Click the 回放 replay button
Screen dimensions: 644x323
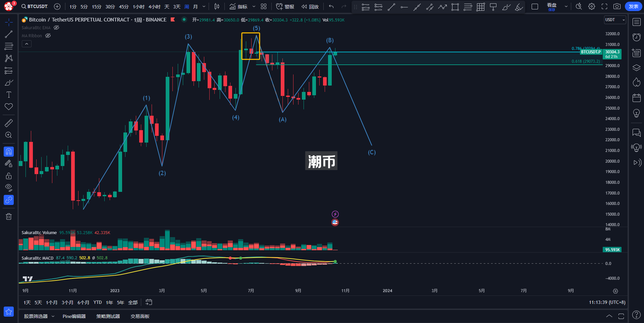310,6
